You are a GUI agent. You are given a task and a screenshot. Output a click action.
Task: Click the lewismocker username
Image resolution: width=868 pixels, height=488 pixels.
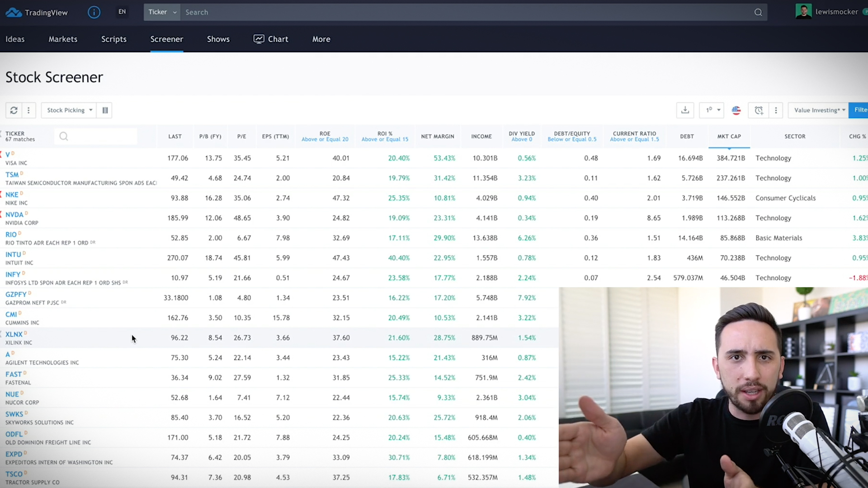(x=836, y=12)
